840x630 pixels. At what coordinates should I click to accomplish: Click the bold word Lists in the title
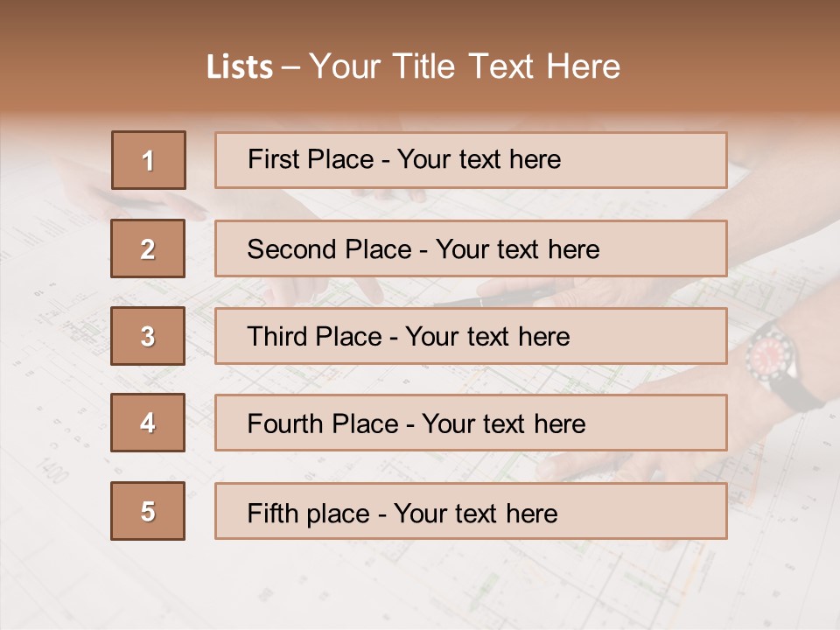[x=240, y=67]
